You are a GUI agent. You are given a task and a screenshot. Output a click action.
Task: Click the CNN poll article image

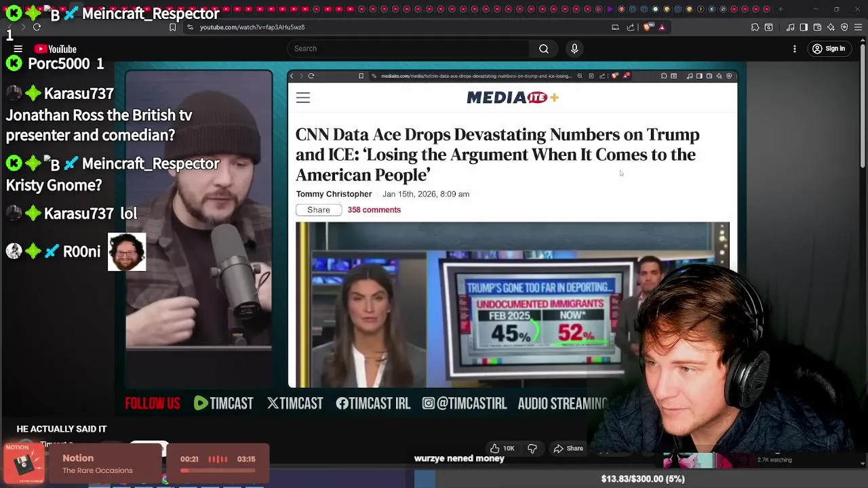click(x=512, y=305)
